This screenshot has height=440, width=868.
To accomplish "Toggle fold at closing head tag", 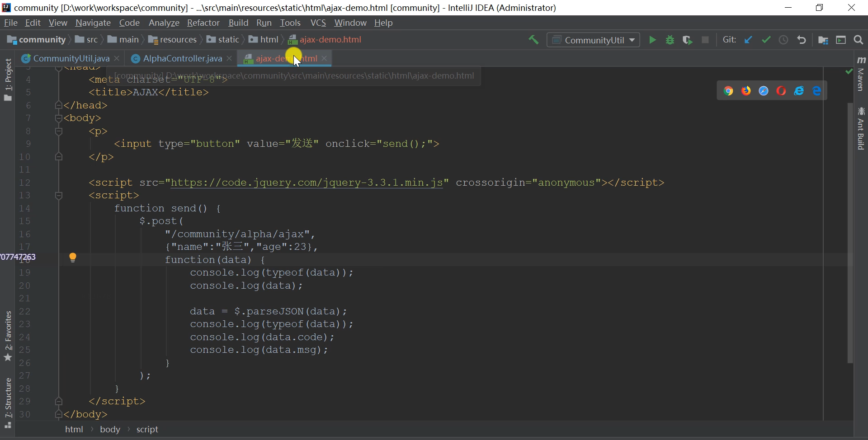I will [x=58, y=105].
